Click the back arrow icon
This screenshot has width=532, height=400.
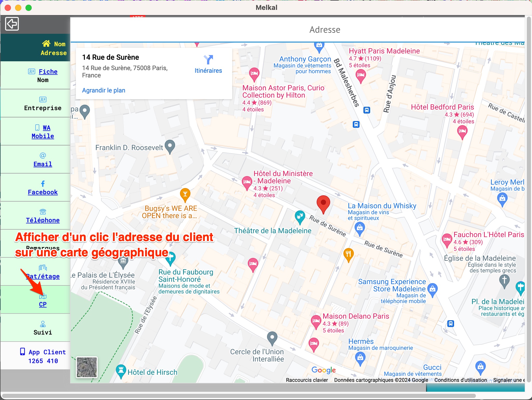[x=12, y=24]
